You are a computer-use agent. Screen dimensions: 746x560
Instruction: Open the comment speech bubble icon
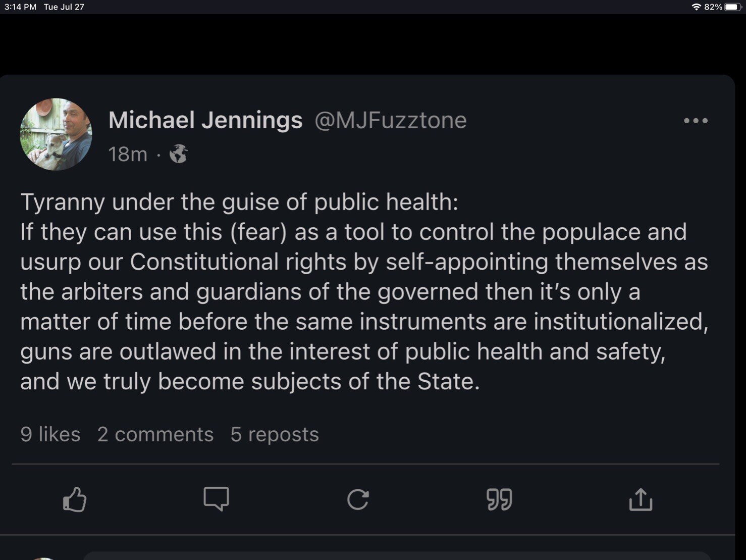(x=216, y=499)
